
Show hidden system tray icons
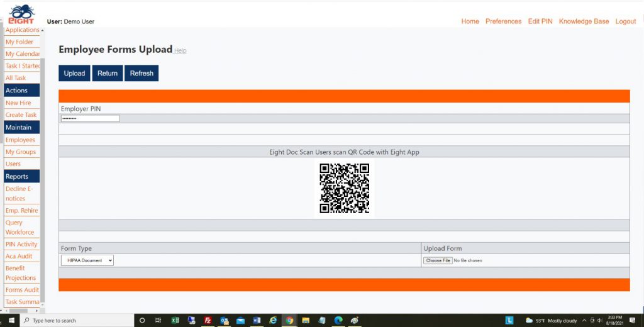pyautogui.click(x=584, y=321)
